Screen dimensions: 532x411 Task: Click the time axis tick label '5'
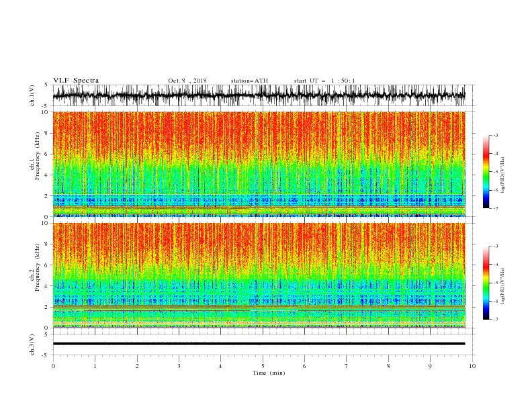[x=263, y=366]
